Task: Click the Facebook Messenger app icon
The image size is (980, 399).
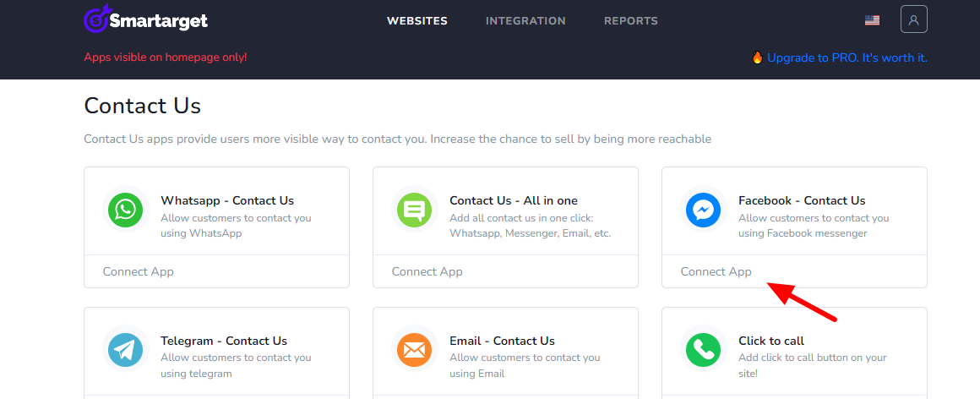Action: (x=703, y=210)
